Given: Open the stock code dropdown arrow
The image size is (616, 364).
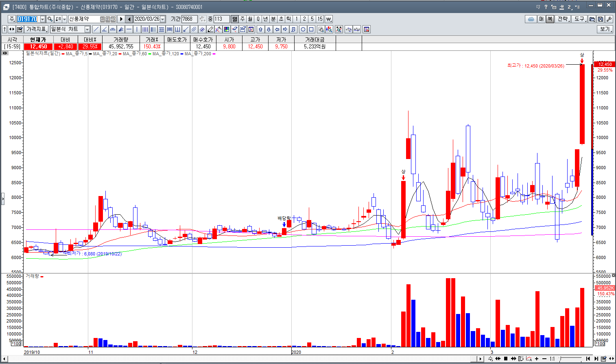Looking at the screenshot, I should tap(43, 19).
